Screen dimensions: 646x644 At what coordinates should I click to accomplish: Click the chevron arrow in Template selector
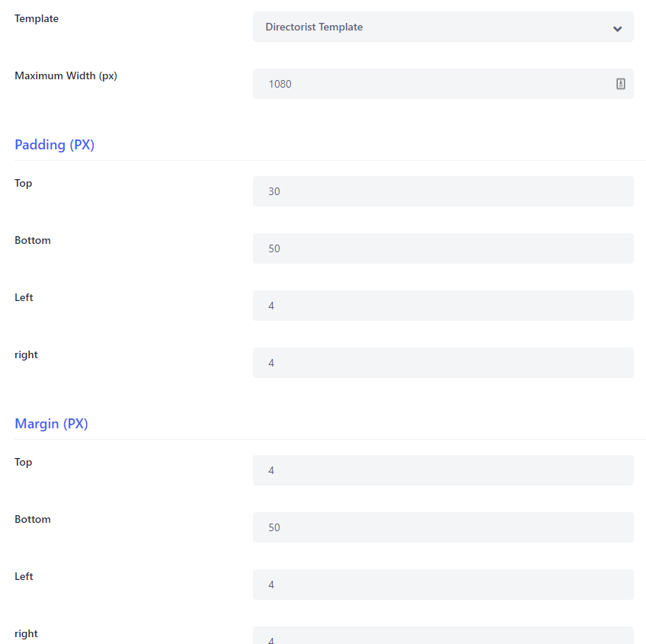click(617, 29)
